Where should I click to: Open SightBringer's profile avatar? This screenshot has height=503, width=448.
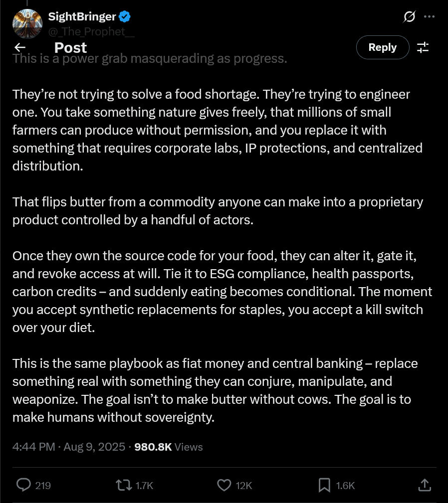27,23
